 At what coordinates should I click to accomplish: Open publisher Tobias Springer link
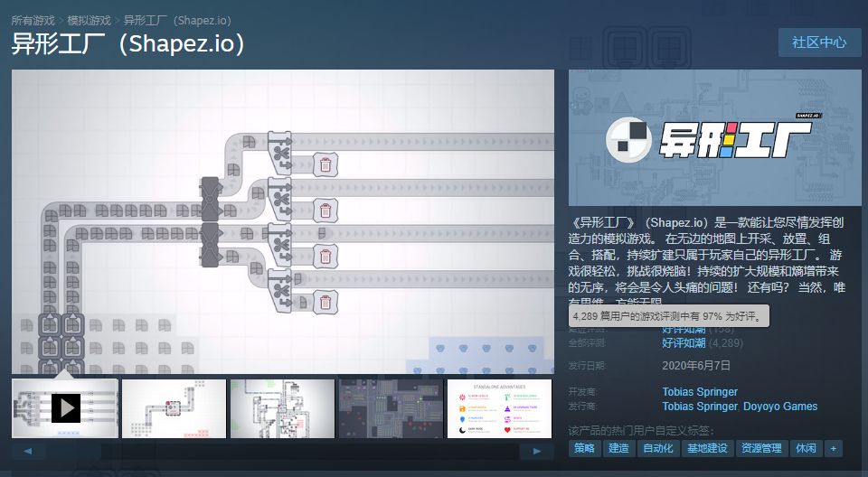click(700, 407)
